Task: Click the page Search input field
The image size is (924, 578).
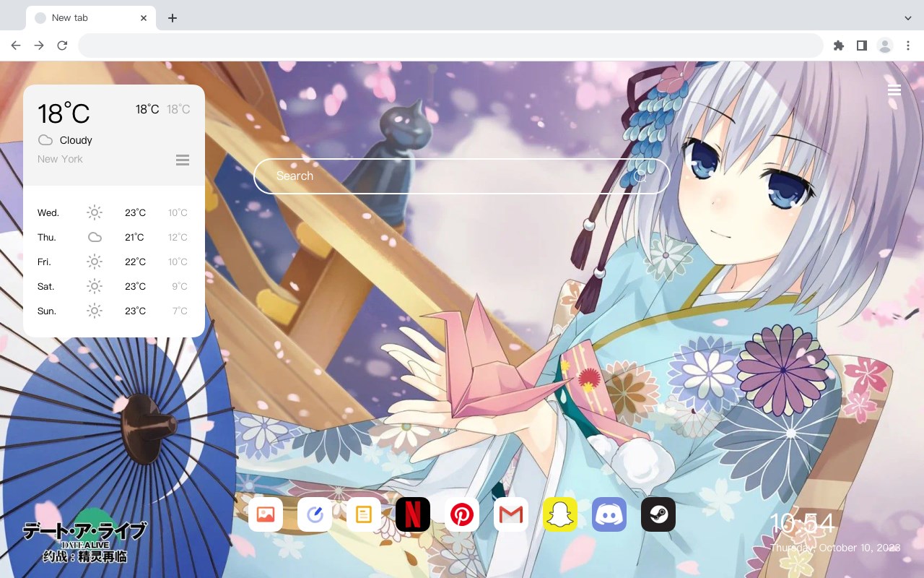Action: [x=462, y=176]
